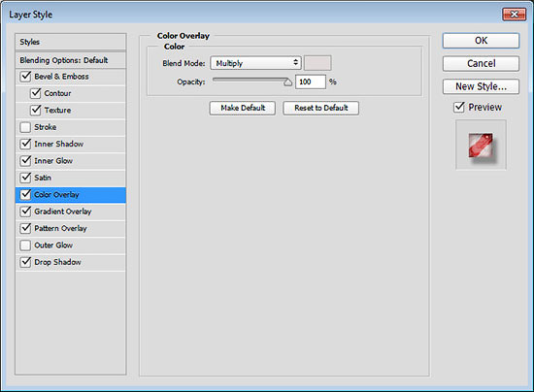Image resolution: width=534 pixels, height=392 pixels.
Task: Toggle the Inner Shadow checkbox
Action: click(x=25, y=144)
